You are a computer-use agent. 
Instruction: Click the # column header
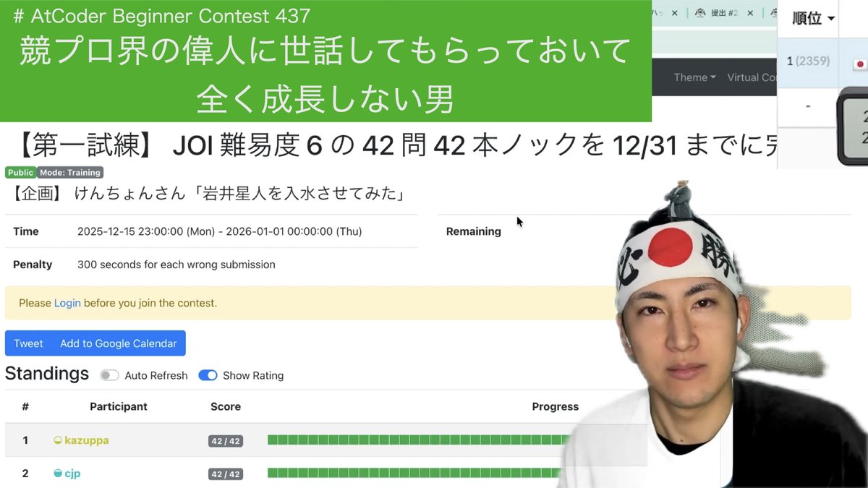click(x=25, y=406)
